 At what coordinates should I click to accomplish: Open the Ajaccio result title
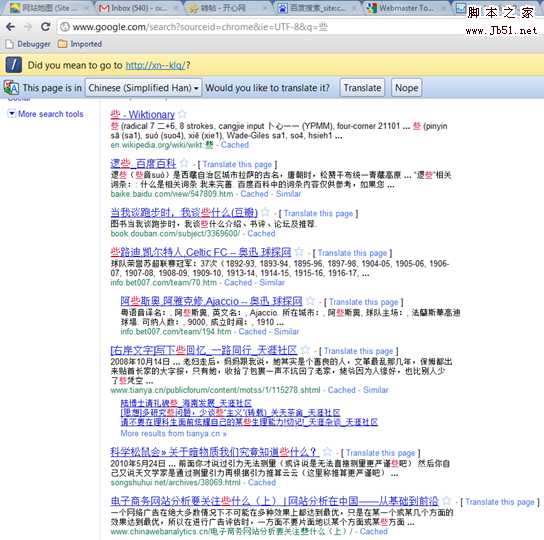point(211,301)
